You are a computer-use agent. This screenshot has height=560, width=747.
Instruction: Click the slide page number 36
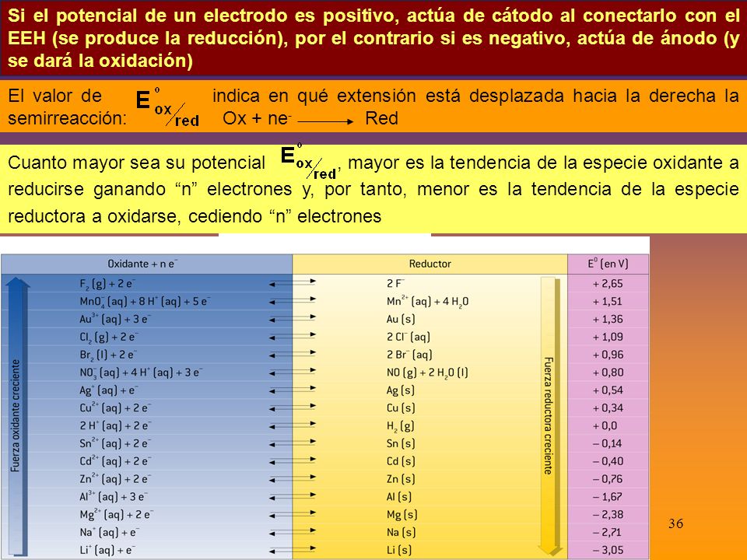[675, 523]
